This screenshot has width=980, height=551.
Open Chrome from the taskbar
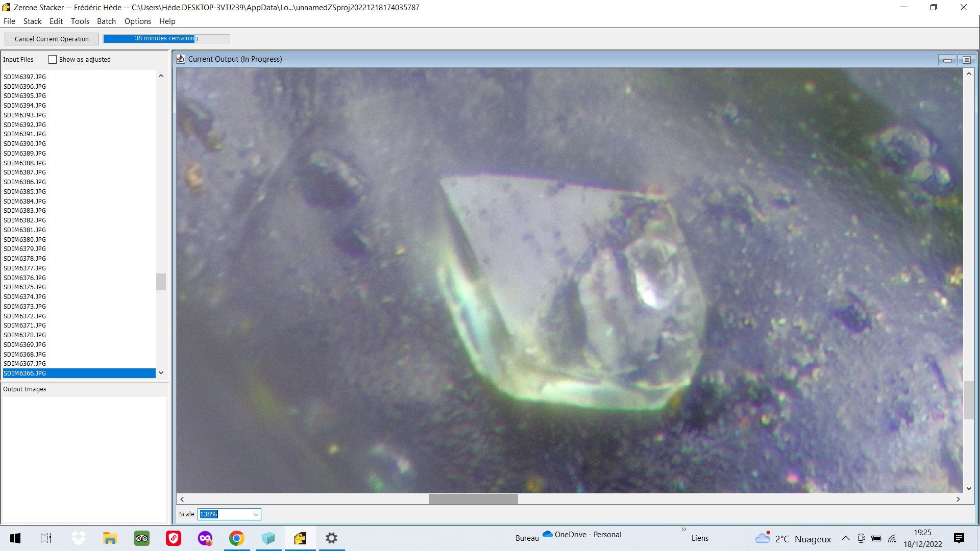(x=236, y=538)
